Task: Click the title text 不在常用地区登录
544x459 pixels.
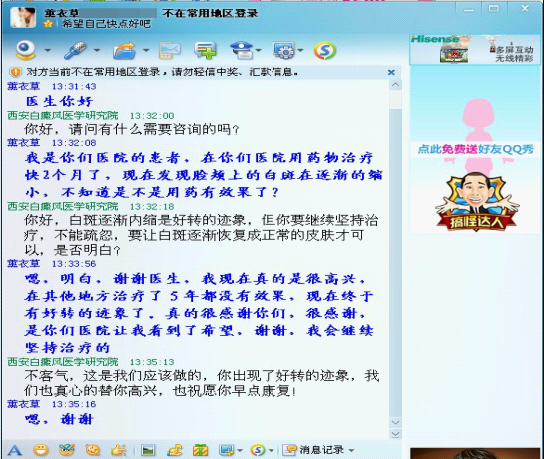Action: pos(210,13)
